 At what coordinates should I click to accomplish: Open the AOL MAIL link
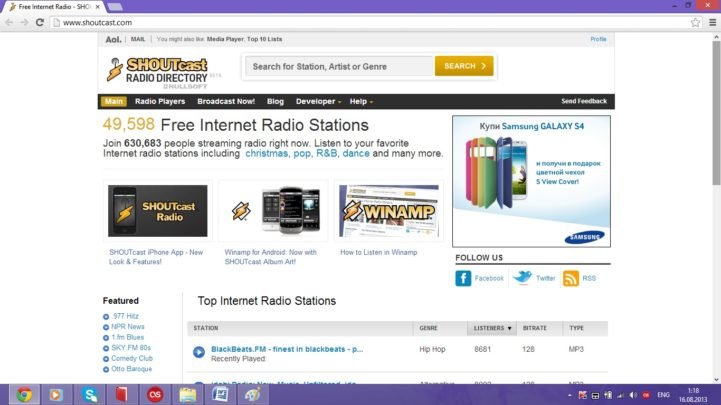[x=138, y=39]
